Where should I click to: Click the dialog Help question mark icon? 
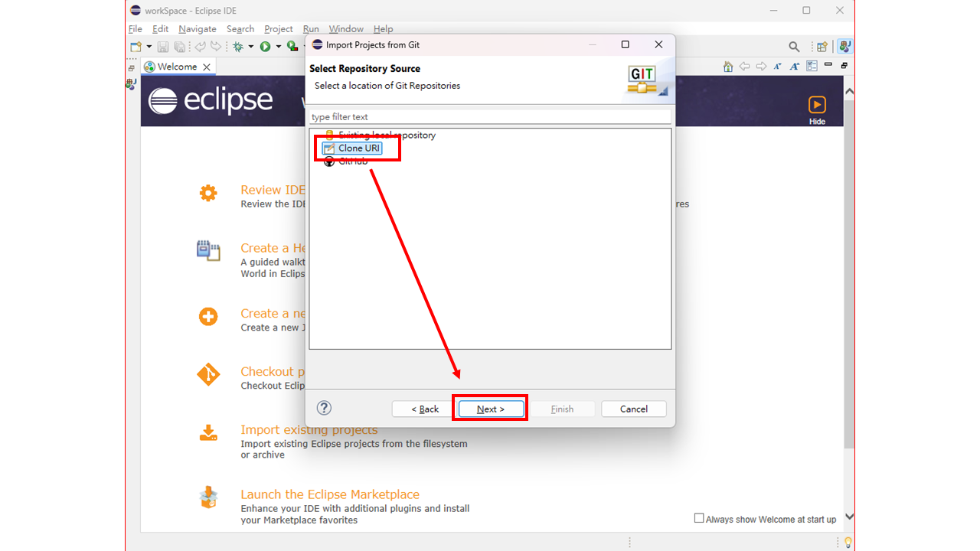[x=325, y=408]
